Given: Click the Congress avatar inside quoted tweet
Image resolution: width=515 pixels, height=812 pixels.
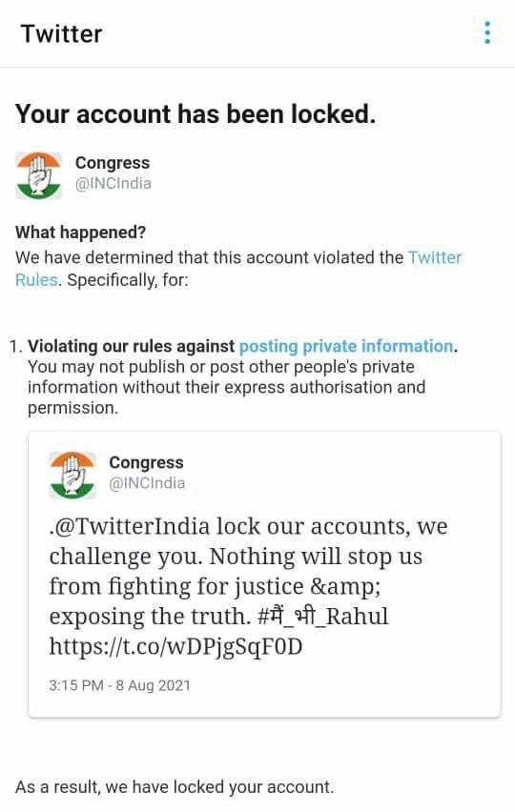Looking at the screenshot, I should click(72, 475).
